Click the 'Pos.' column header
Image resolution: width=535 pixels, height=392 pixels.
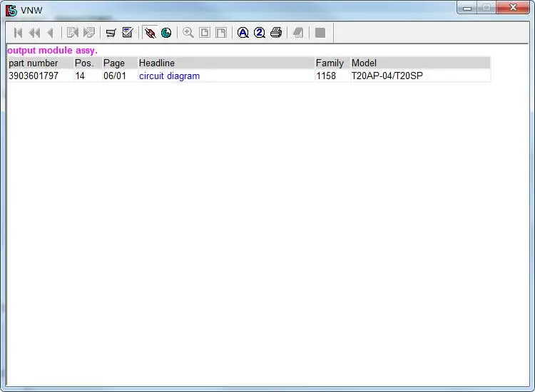pos(88,63)
